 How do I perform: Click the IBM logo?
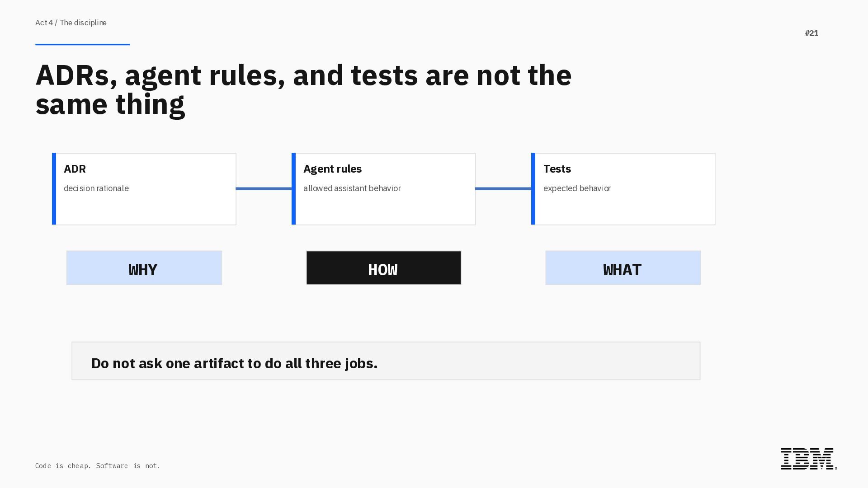pyautogui.click(x=808, y=459)
